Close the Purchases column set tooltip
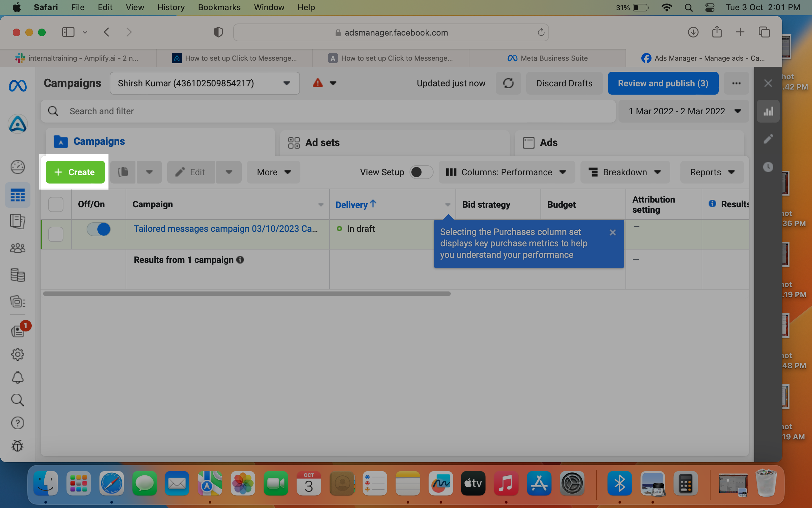This screenshot has height=508, width=812. tap(613, 232)
